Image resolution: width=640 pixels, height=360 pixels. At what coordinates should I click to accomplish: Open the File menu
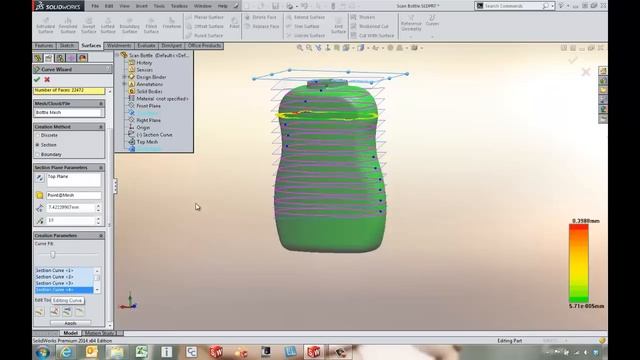click(x=95, y=6)
